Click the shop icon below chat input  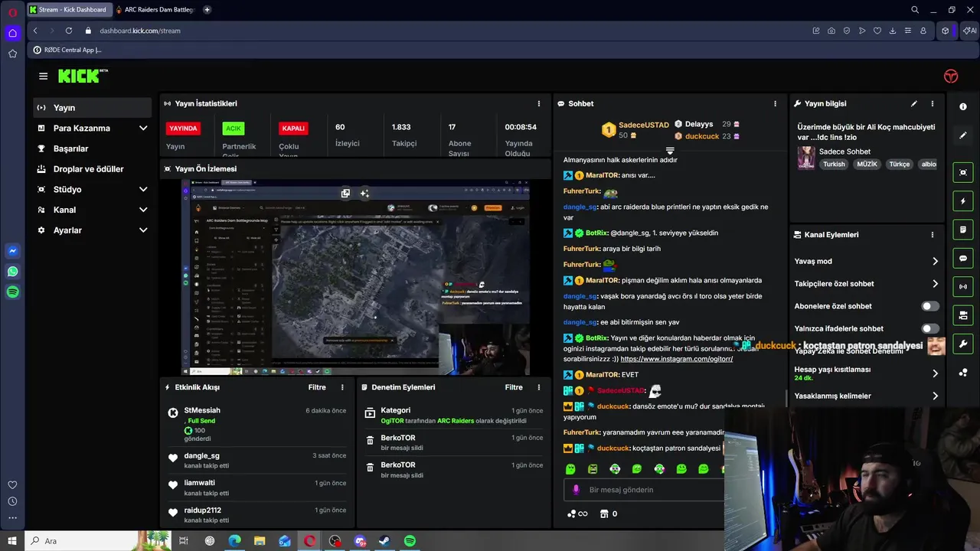click(603, 514)
